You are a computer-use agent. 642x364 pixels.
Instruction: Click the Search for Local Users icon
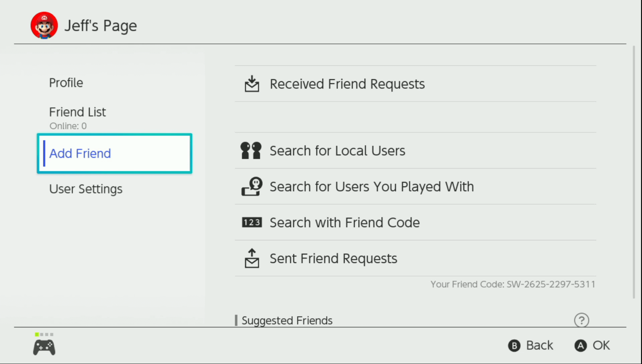(251, 151)
